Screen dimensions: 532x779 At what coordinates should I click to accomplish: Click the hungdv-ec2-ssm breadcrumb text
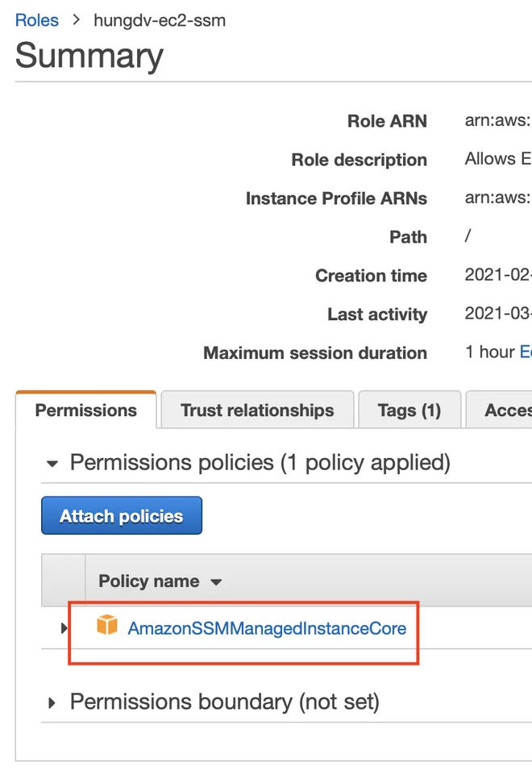coord(160,20)
